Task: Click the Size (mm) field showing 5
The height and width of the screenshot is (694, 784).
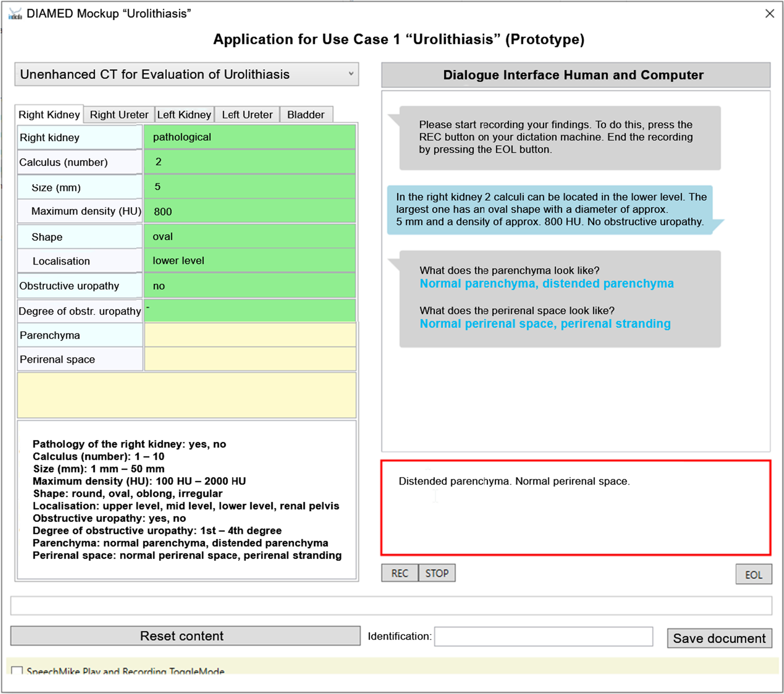Action: pyautogui.click(x=250, y=187)
